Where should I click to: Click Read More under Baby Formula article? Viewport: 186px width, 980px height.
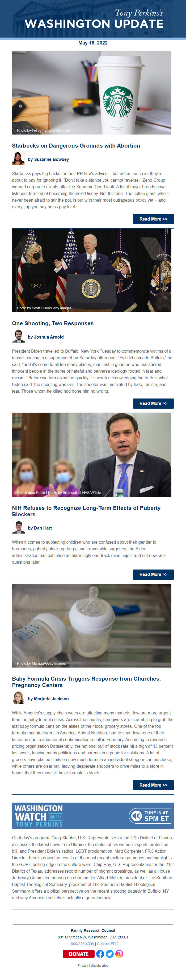click(153, 785)
